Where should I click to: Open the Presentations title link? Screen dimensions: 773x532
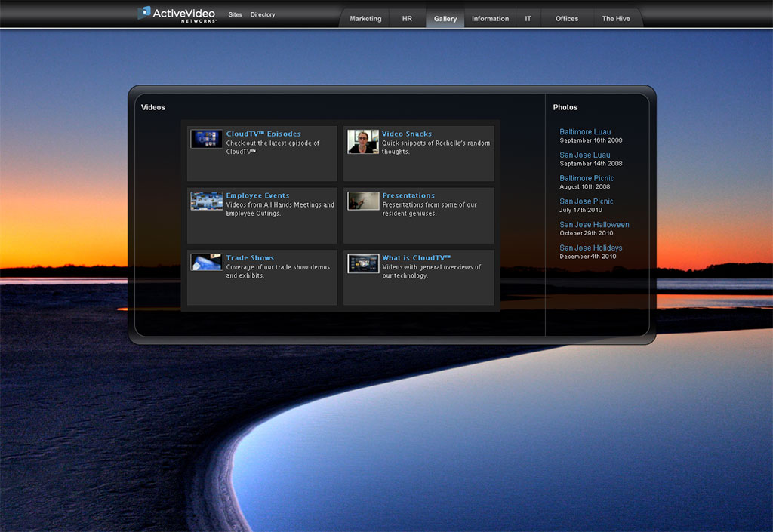(408, 195)
